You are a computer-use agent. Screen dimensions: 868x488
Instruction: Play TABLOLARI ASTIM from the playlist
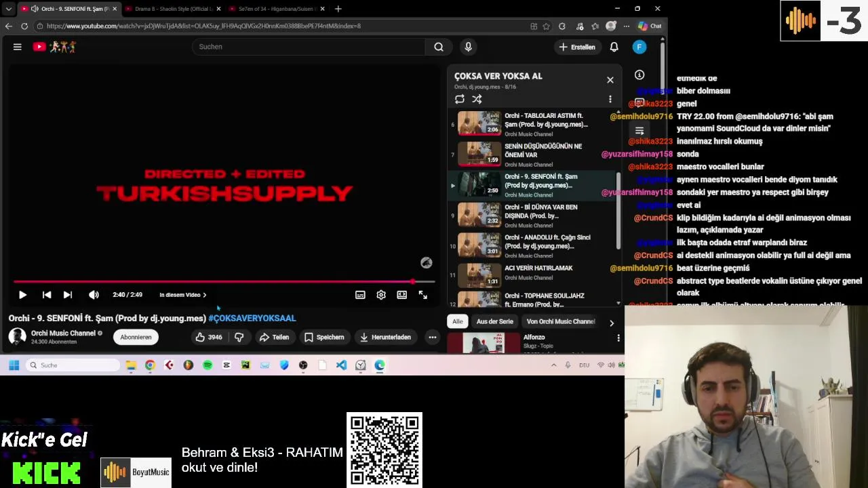[532, 123]
